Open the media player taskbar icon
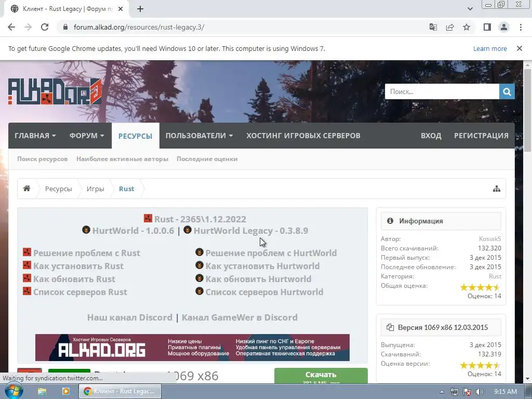532x399 pixels. tap(65, 392)
